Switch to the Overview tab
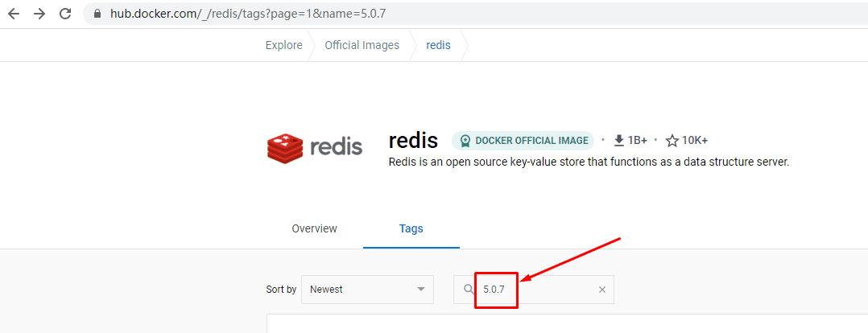Viewport: 868px width, 333px height. (x=314, y=228)
